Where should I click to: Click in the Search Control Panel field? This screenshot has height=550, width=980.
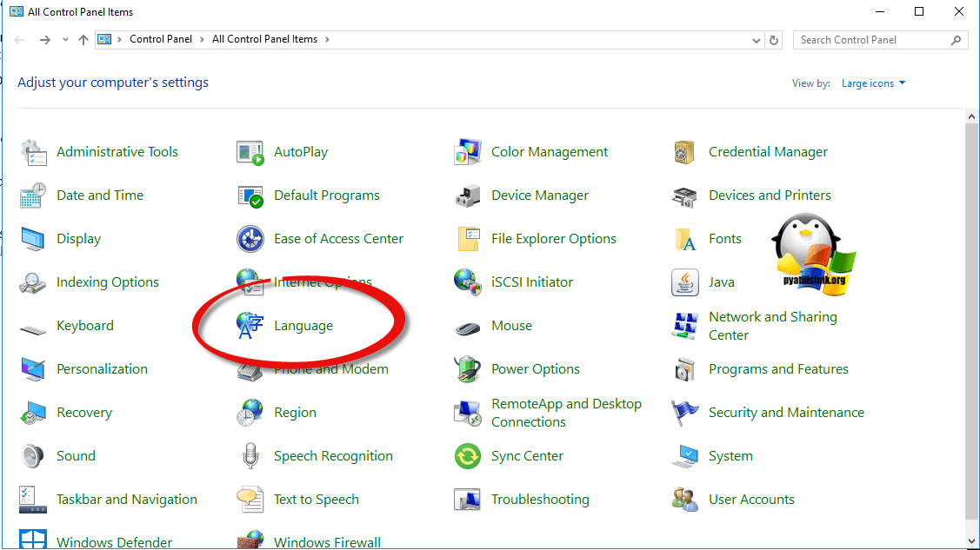point(872,40)
